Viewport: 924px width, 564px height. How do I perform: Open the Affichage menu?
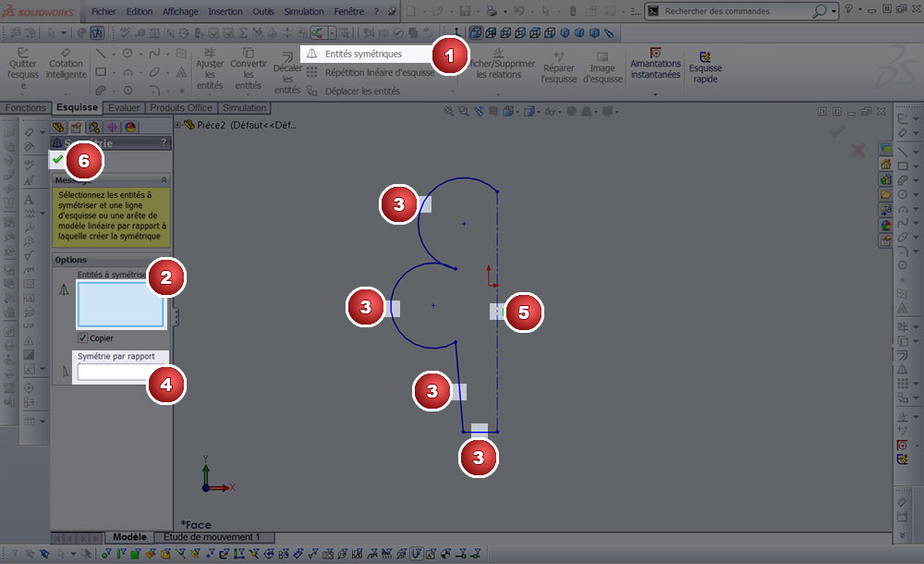tap(180, 11)
